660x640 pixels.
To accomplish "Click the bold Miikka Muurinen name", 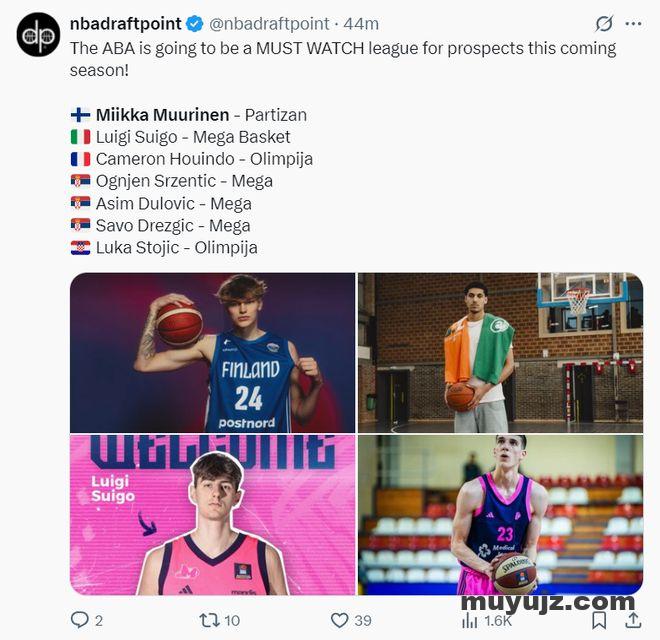I will (x=162, y=115).
